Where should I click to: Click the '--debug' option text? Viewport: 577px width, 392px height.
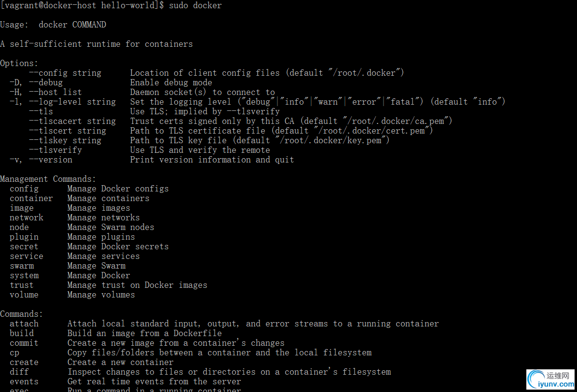tap(46, 83)
